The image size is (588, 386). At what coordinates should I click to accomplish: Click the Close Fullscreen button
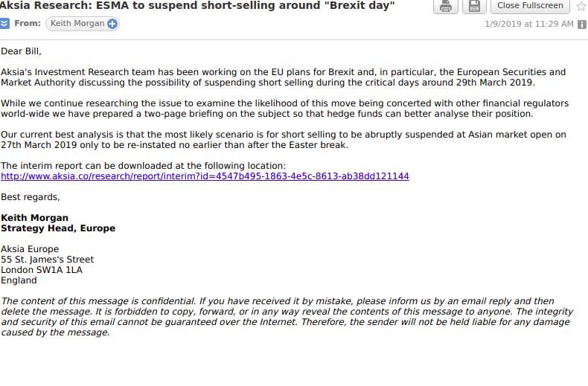(x=530, y=6)
